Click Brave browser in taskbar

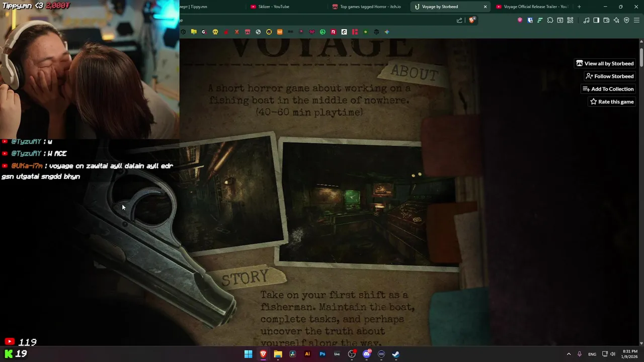(x=263, y=354)
